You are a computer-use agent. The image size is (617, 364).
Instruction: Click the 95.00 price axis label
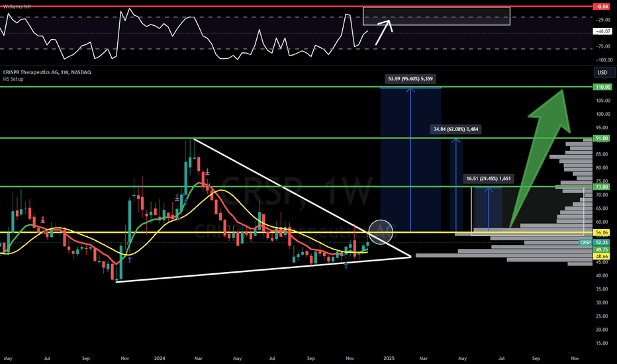[x=603, y=128]
